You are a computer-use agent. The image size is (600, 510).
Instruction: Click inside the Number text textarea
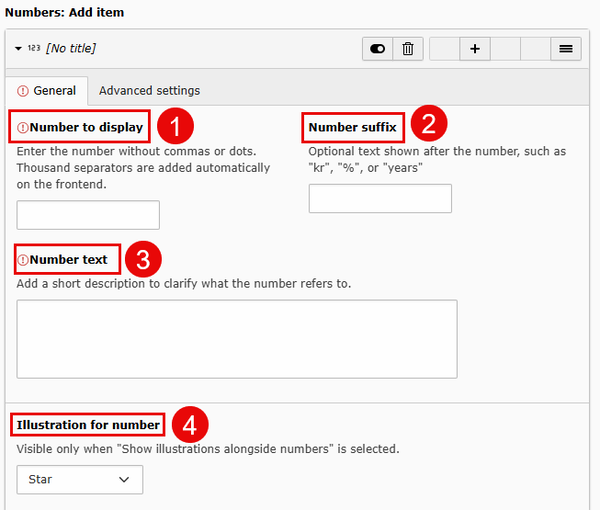[x=237, y=339]
